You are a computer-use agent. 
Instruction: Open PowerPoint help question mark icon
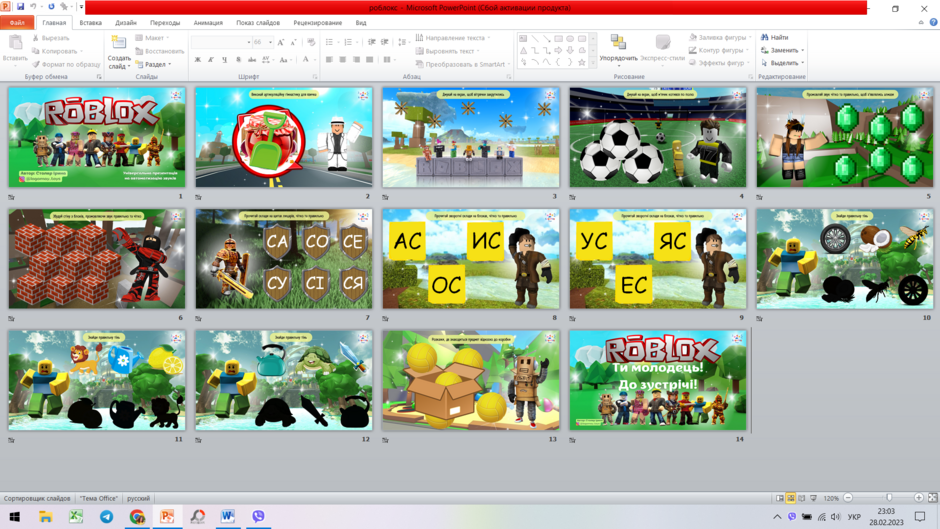click(x=933, y=22)
